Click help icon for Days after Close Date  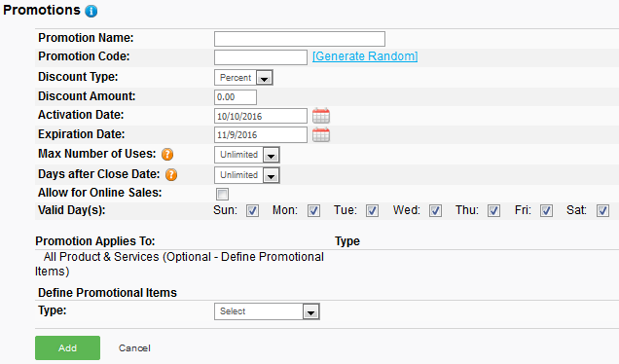(x=171, y=174)
